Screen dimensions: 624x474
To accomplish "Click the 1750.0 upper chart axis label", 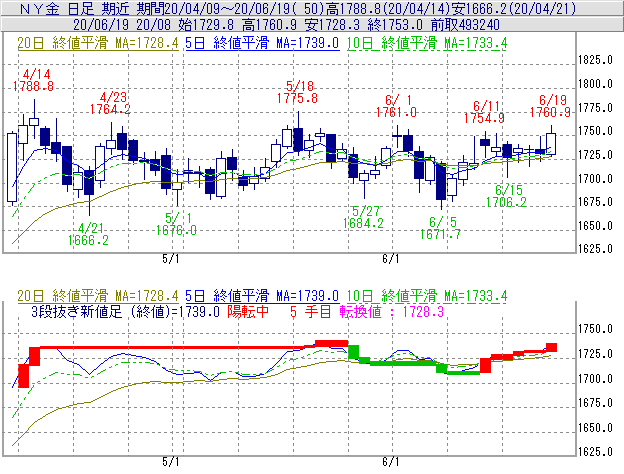I will (595, 131).
